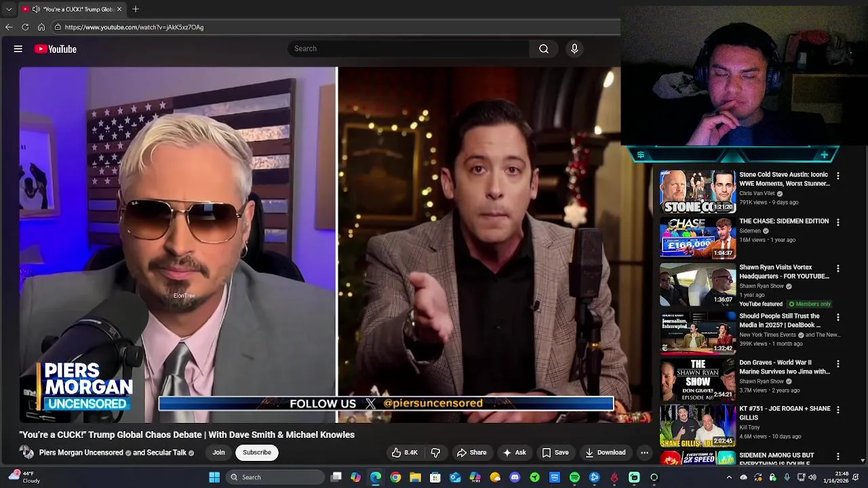Open KT #751 Joe Rogan + Shane Gillis thumbnail
The width and height of the screenshot is (868, 488).
(x=698, y=426)
